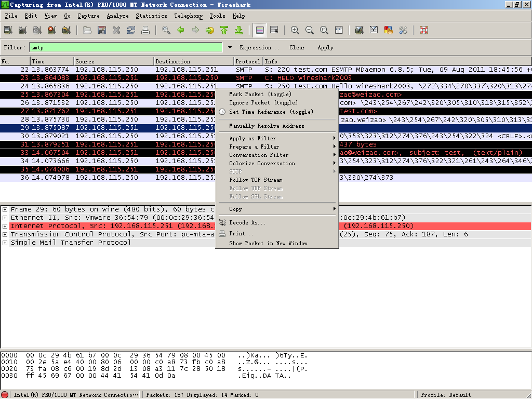Jump to the last packet icon
The width and height of the screenshot is (532, 399).
(239, 30)
